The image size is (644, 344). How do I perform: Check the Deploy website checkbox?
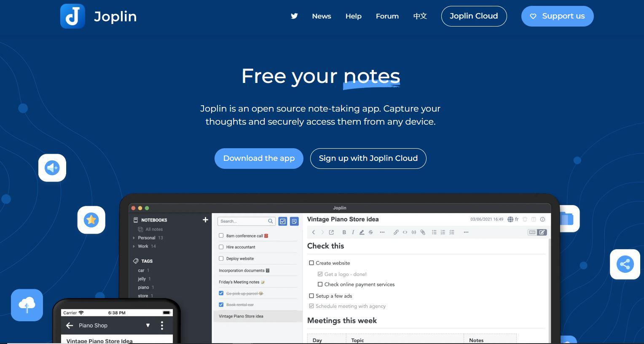(x=221, y=259)
